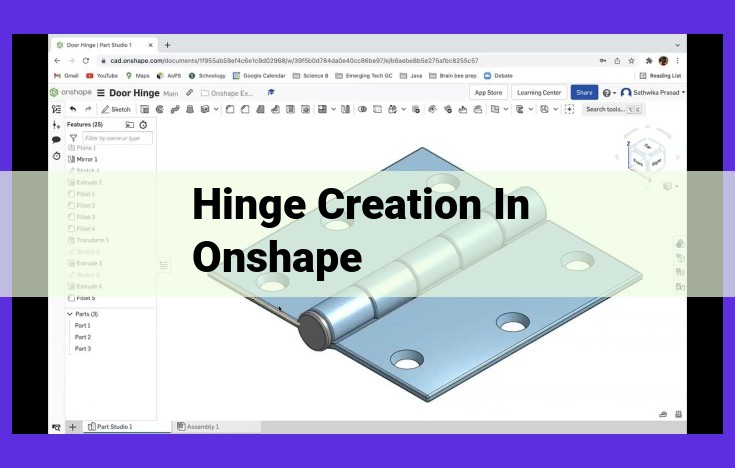Open the configuration panel icon
Viewport: 735px width, 468px height.
(x=56, y=125)
